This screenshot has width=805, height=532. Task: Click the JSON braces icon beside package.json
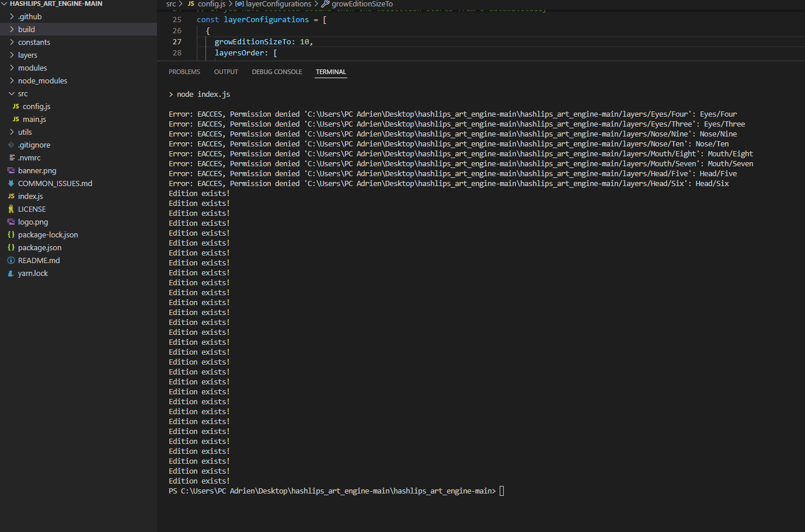coord(12,247)
